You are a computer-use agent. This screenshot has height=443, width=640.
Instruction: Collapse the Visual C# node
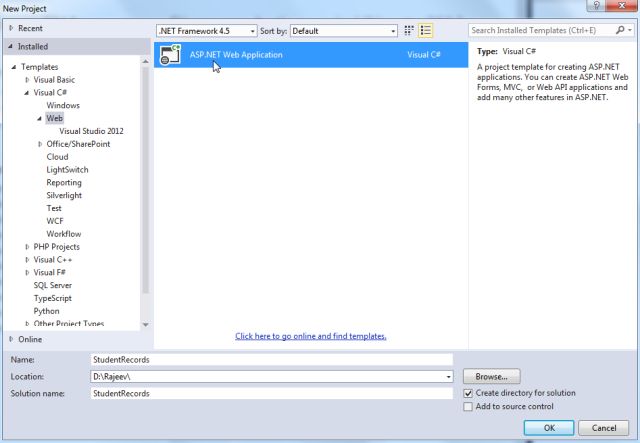pos(27,93)
